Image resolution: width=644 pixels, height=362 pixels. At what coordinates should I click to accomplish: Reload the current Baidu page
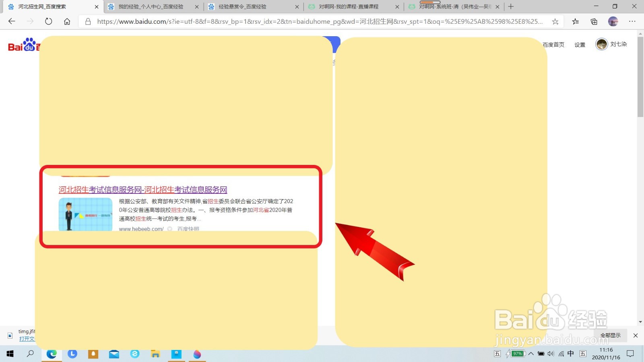click(49, 21)
